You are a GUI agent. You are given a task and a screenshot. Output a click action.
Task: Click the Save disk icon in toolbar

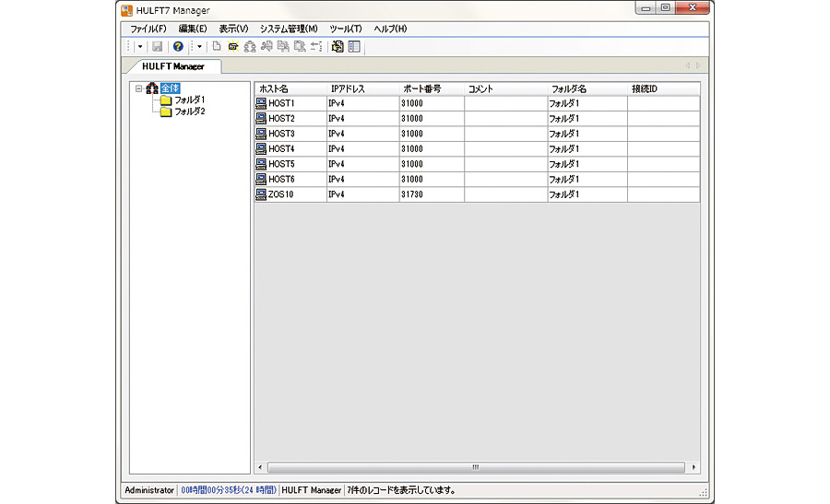click(157, 46)
